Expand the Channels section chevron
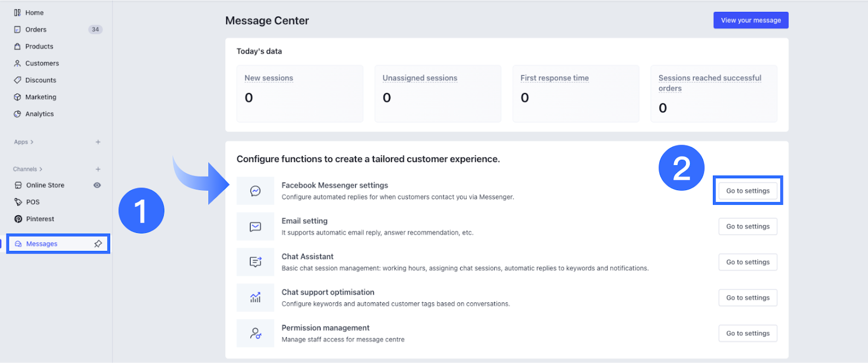This screenshot has width=868, height=363. (x=41, y=169)
